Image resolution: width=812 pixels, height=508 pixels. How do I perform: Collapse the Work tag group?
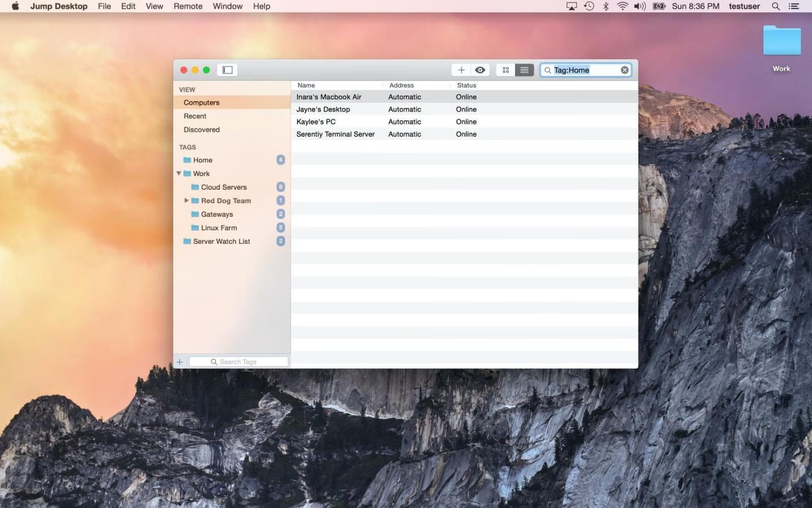(x=179, y=173)
